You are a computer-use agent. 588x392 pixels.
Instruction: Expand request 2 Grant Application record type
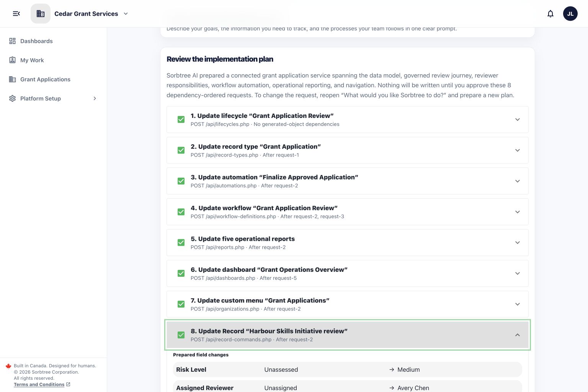[517, 150]
